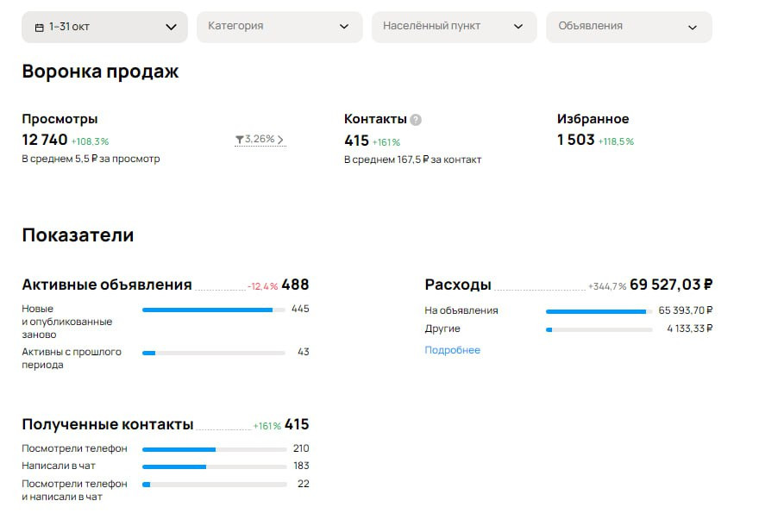The image size is (784, 532).
Task: Click the Воронка продаж heading
Action: [100, 72]
